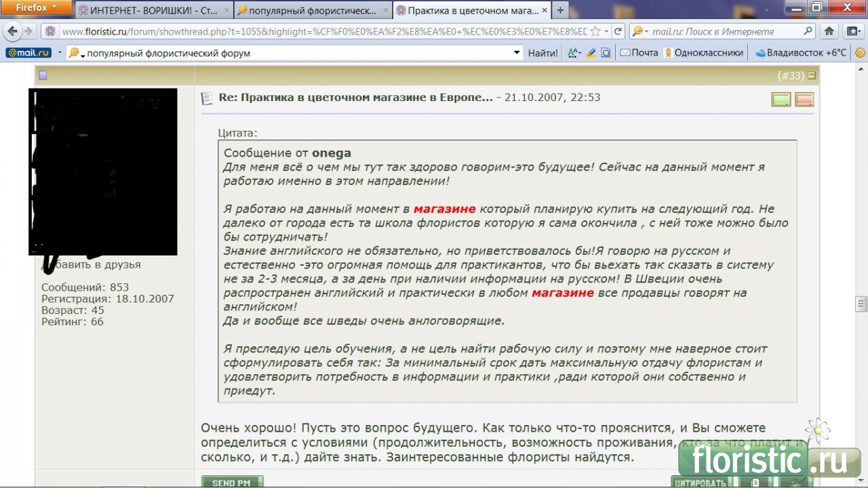Click the user status indicator square
Viewport: 868px width, 488px height.
(43, 76)
